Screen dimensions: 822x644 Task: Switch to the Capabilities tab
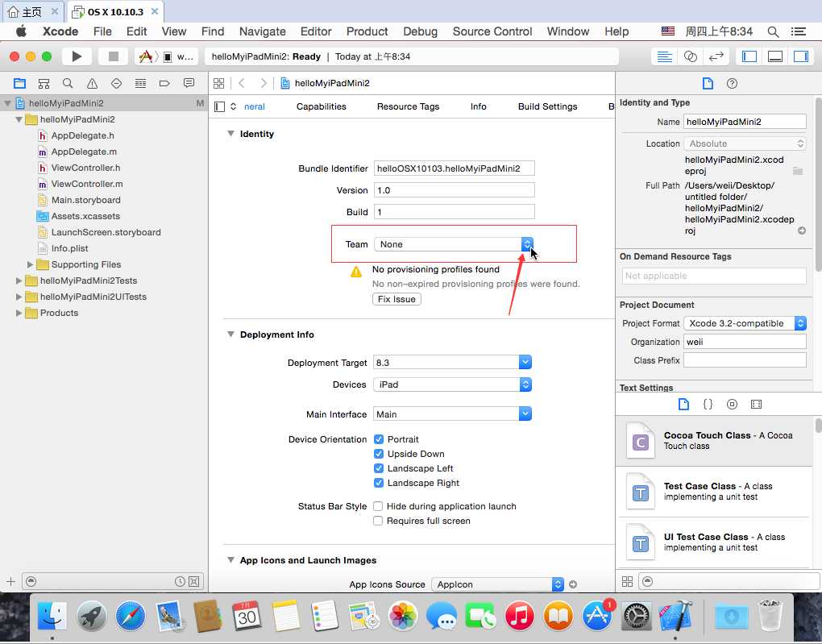322,106
